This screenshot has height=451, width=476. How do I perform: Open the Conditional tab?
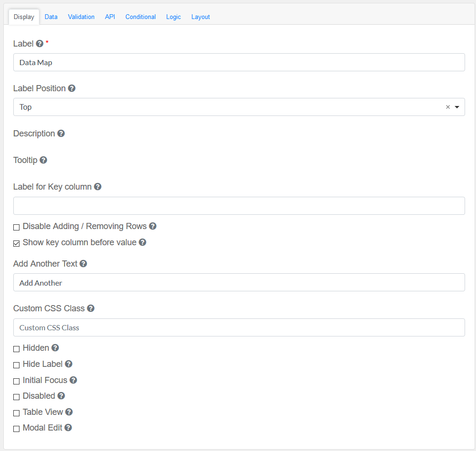[141, 17]
